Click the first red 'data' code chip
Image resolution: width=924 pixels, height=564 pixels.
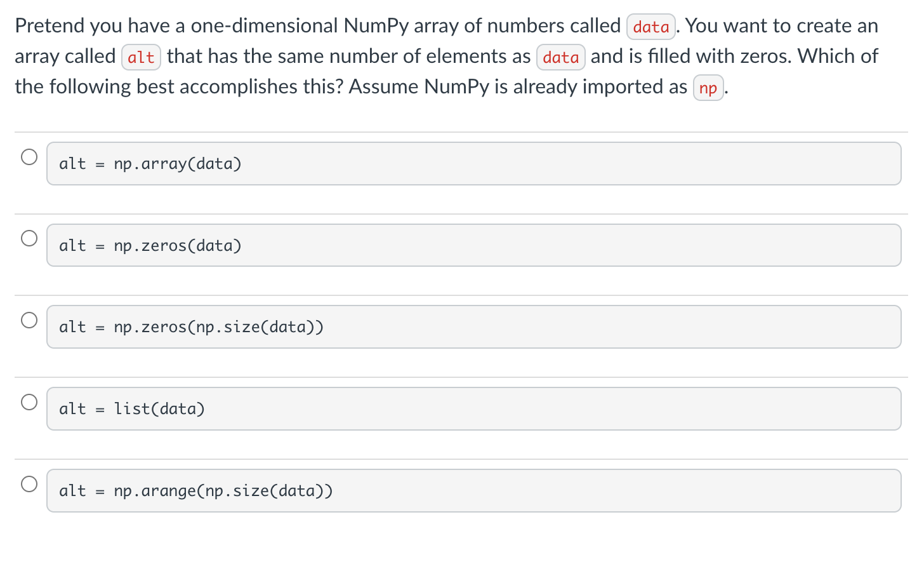click(651, 27)
